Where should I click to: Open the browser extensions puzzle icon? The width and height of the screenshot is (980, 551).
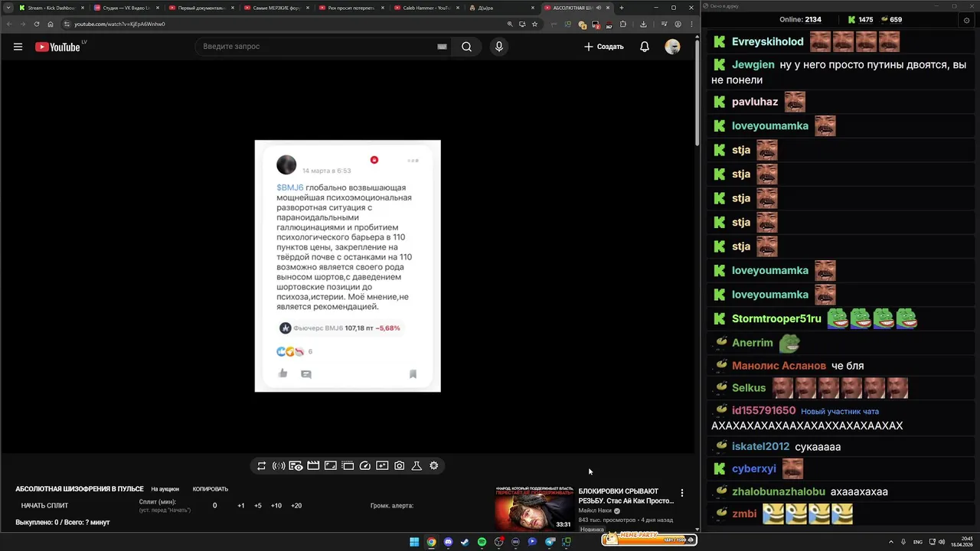[x=622, y=24]
